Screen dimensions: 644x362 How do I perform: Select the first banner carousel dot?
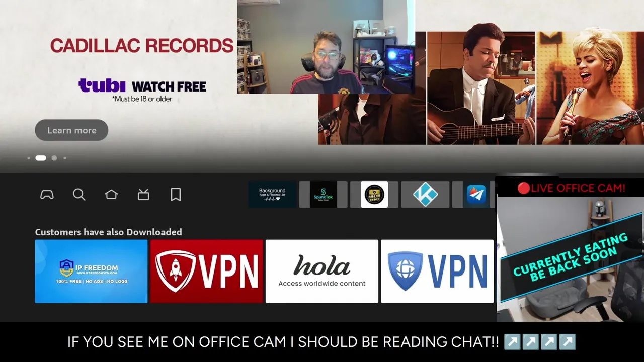[29, 158]
